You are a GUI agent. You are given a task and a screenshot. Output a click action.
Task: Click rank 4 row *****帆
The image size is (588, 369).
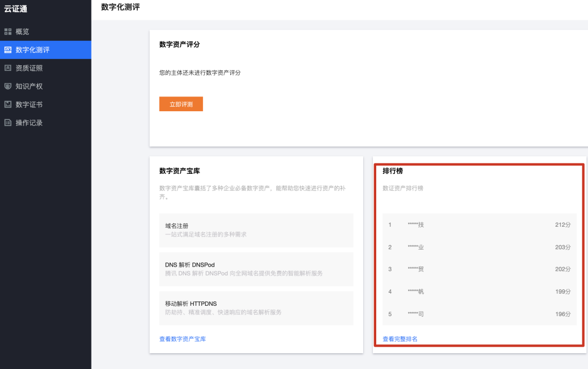point(479,292)
